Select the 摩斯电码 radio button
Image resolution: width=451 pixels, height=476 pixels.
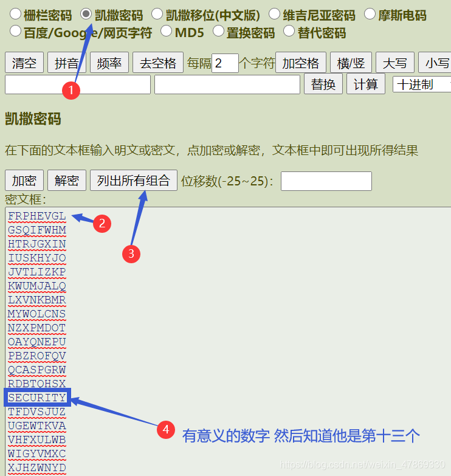pos(370,14)
